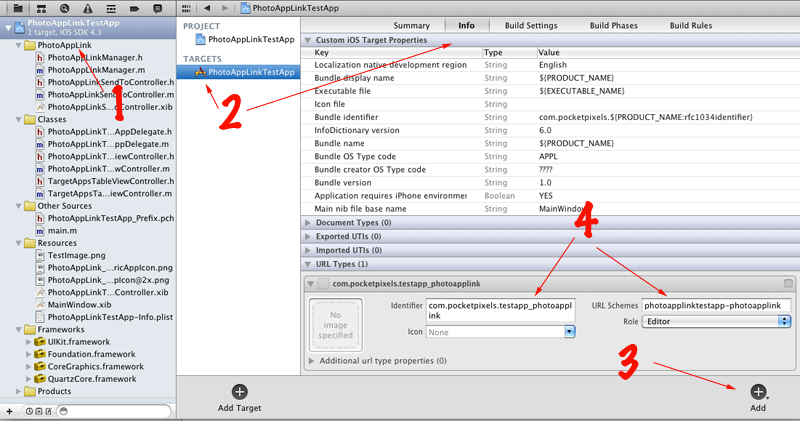Open the Issue navigator warning icon

pyautogui.click(x=88, y=8)
